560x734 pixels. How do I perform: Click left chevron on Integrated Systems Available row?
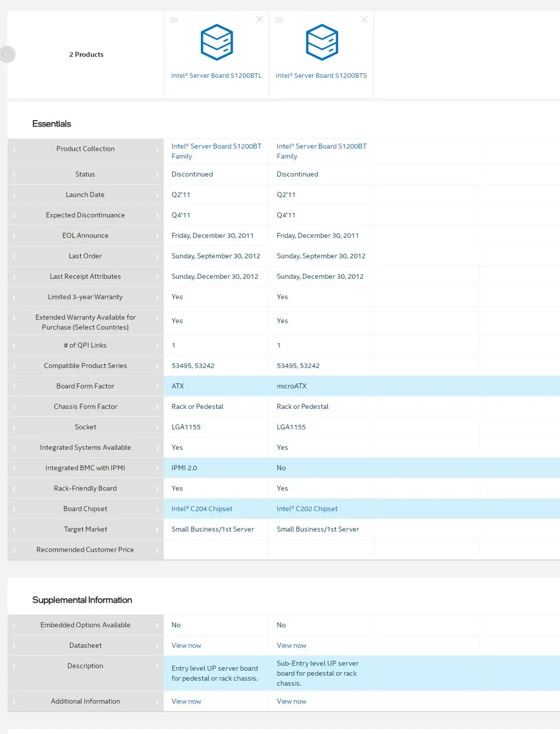click(14, 448)
